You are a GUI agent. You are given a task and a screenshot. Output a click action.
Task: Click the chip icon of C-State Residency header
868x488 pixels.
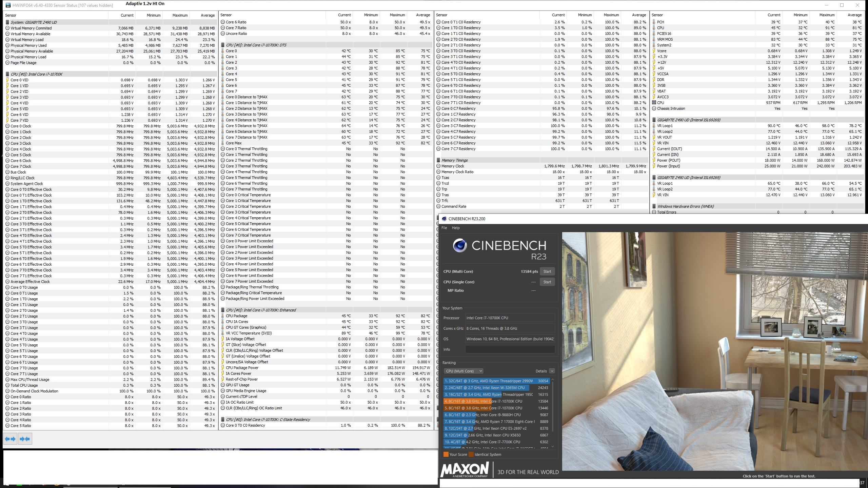[223, 420]
